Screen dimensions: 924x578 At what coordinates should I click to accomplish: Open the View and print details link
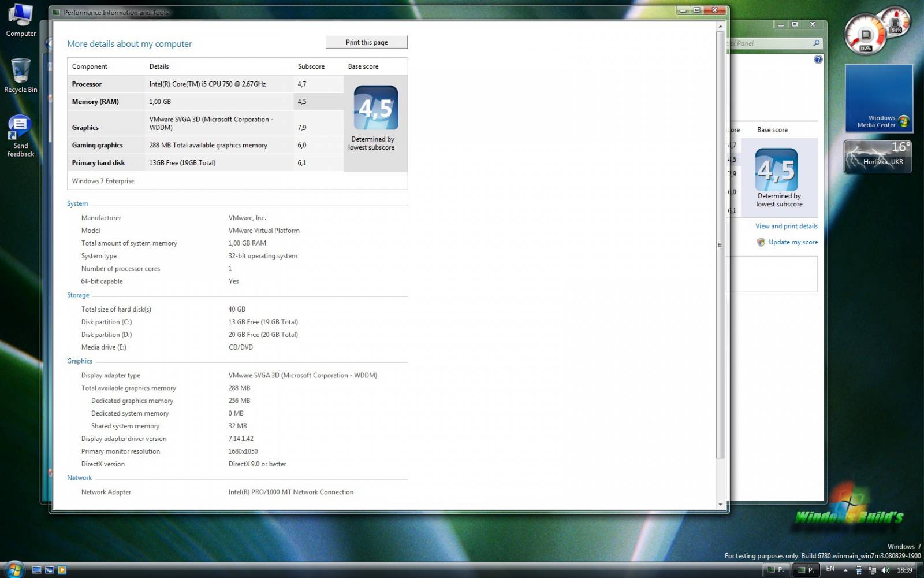787,226
